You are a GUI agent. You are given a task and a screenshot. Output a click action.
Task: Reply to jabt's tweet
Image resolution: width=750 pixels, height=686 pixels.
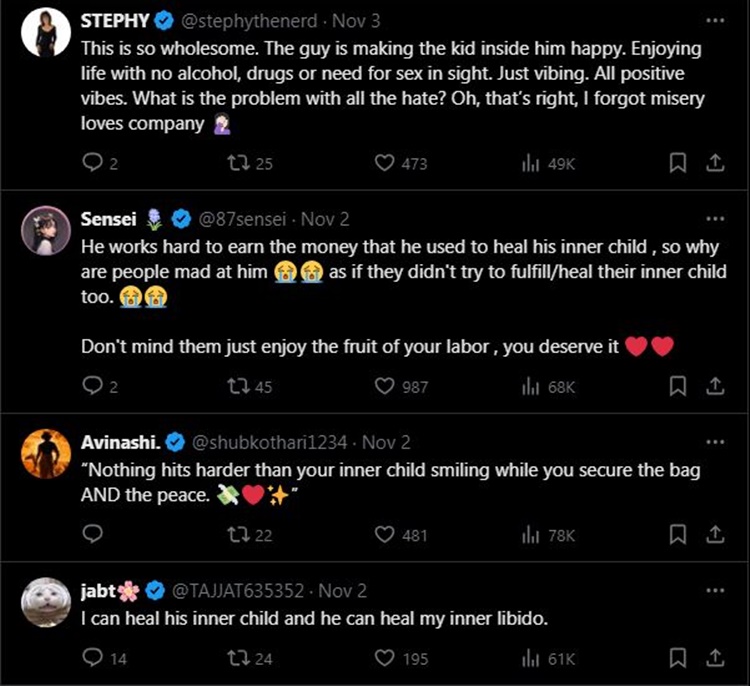click(92, 658)
